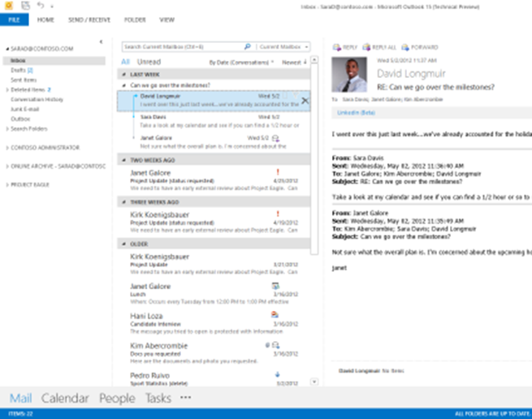Click protected icon on Hani Loza Candidate Interview
Viewport: 532px width, 419px height.
[x=275, y=315]
